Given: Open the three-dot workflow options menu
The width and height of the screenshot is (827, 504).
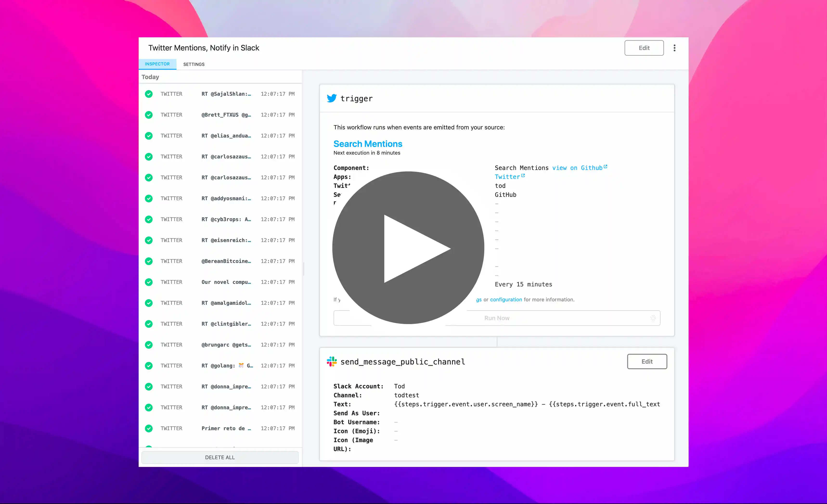Looking at the screenshot, I should pyautogui.click(x=674, y=48).
